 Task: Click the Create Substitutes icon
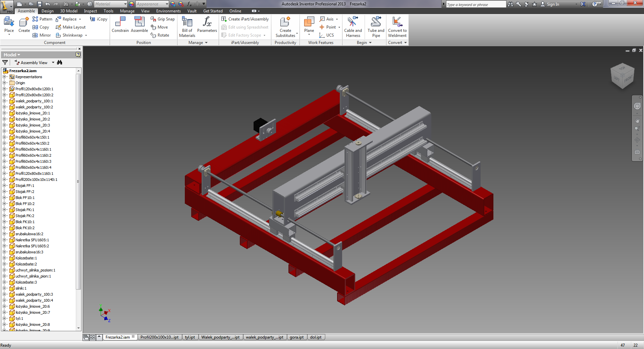coord(285,22)
